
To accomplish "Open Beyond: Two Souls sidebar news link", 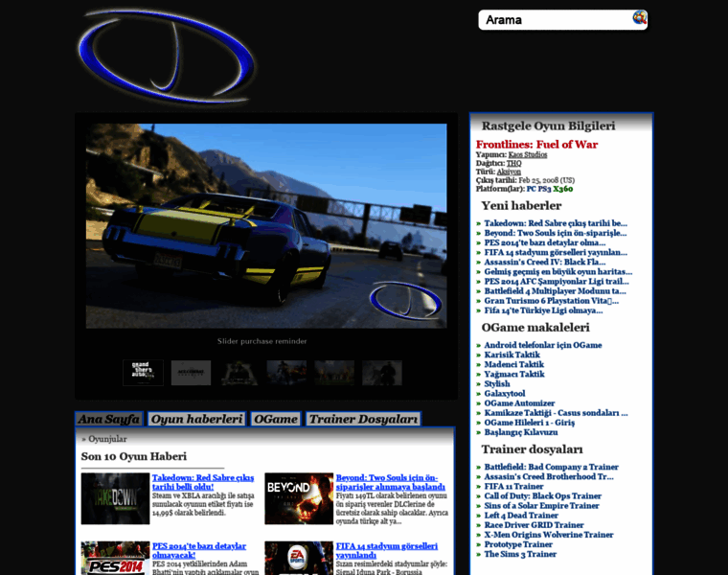I will pyautogui.click(x=556, y=233).
